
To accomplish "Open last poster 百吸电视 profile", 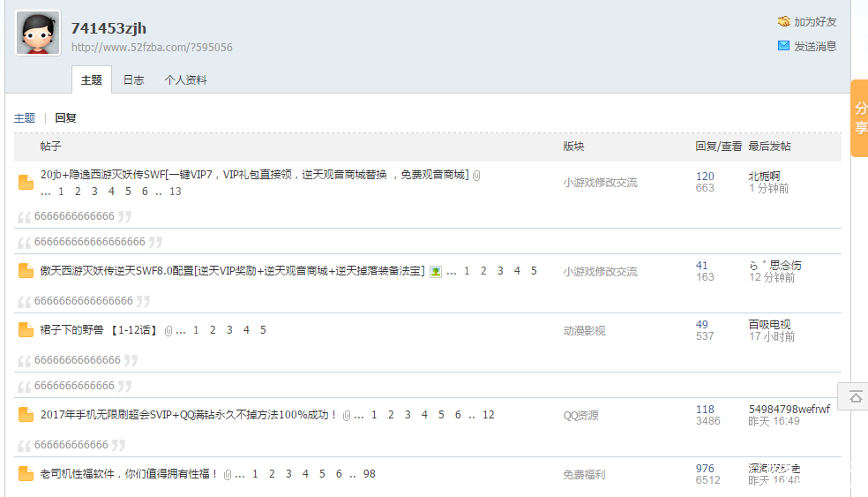I will tap(769, 325).
